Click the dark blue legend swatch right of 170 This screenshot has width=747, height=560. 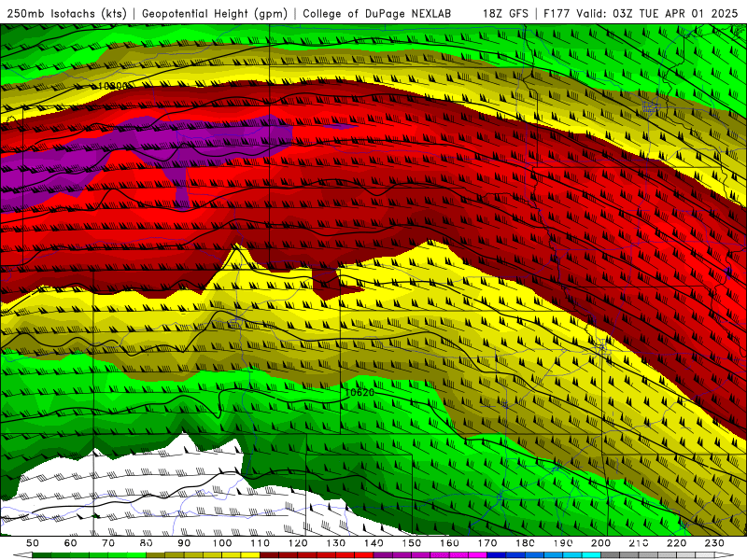click(497, 555)
